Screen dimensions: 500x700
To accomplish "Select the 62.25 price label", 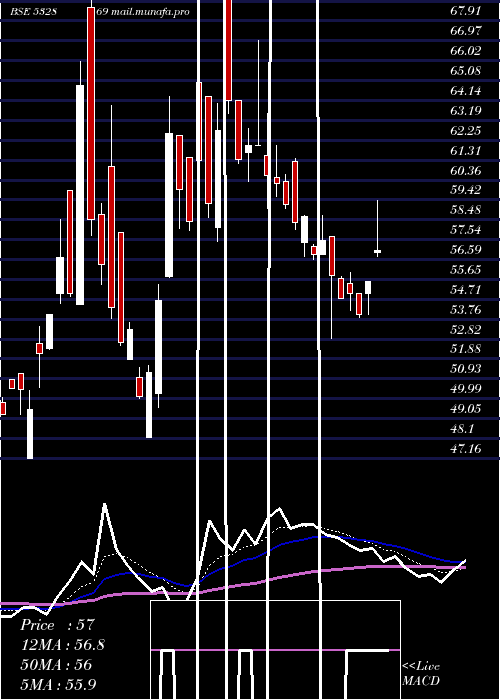I will (x=466, y=131).
